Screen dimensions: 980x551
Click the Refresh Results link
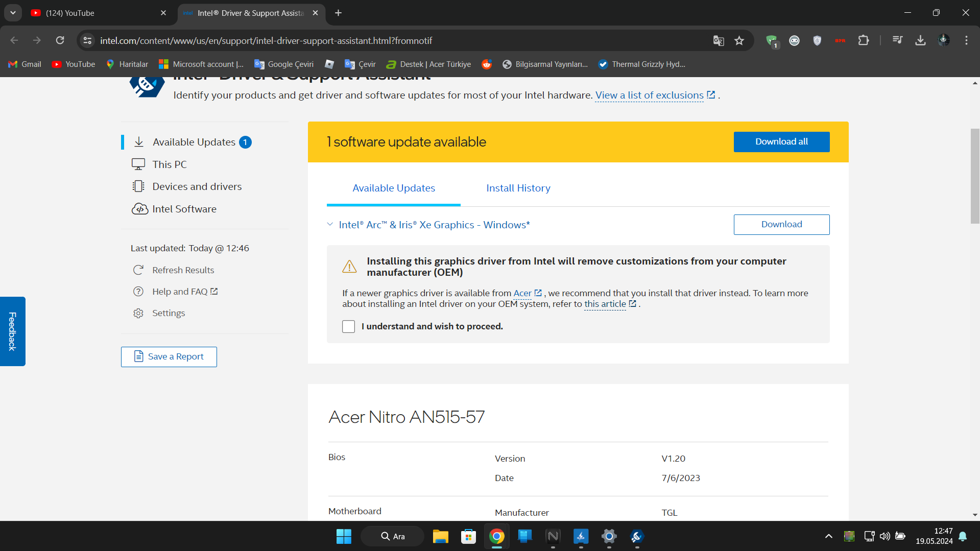tap(183, 270)
